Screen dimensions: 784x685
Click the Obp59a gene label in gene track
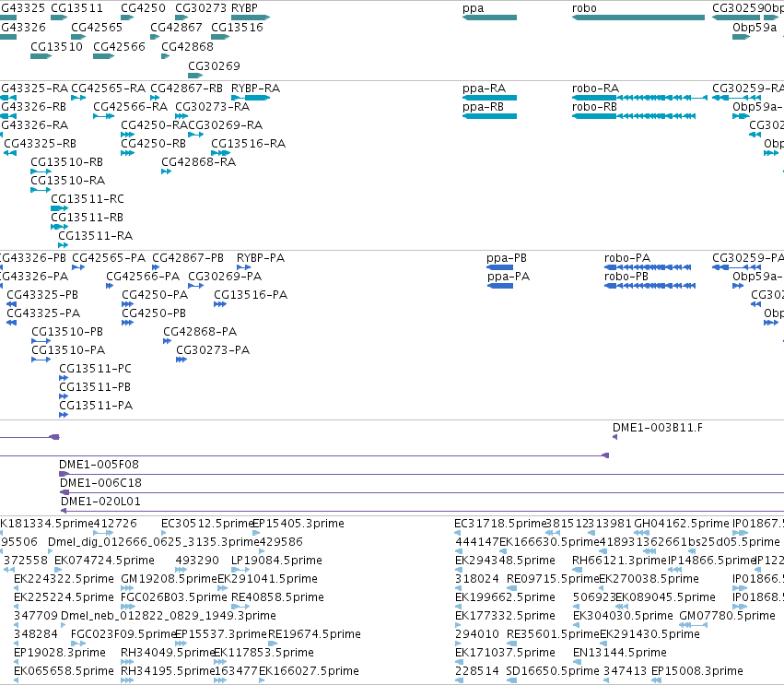(755, 28)
